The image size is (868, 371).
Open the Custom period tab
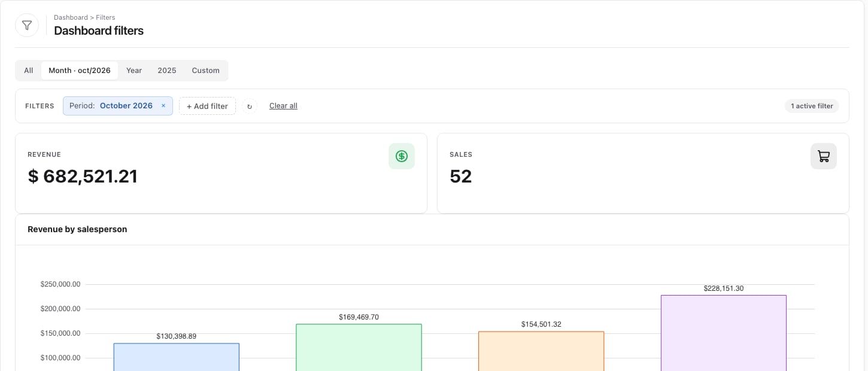click(206, 71)
